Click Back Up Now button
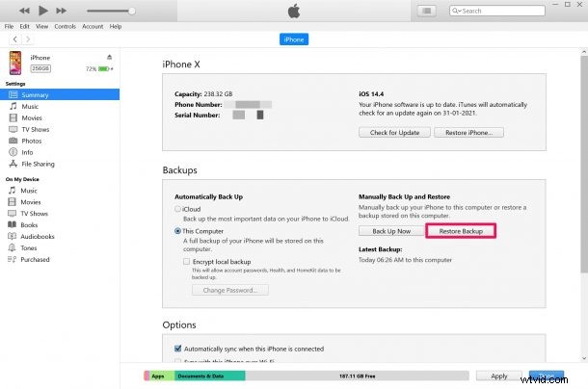The height and width of the screenshot is (389, 588). [391, 231]
